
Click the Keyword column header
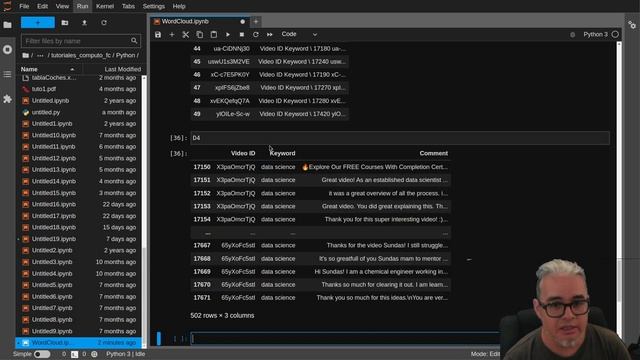pyautogui.click(x=282, y=153)
